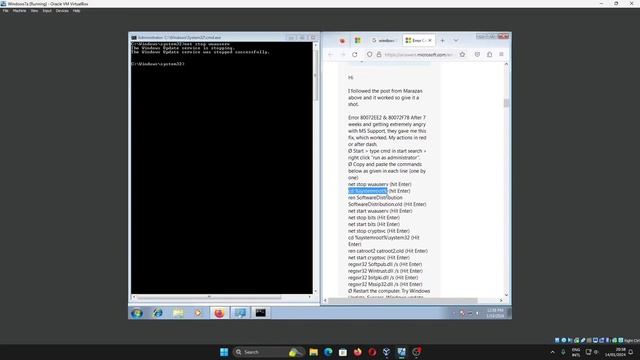Screen dimensions: 640x360
Task: Open Windows Explorer folder icon in VM taskbar
Action: (x=178, y=313)
